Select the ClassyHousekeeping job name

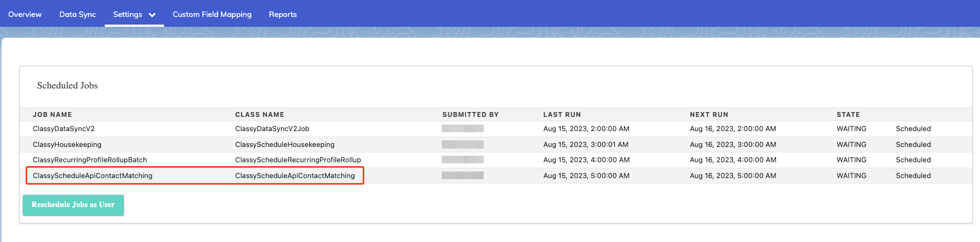point(67,145)
